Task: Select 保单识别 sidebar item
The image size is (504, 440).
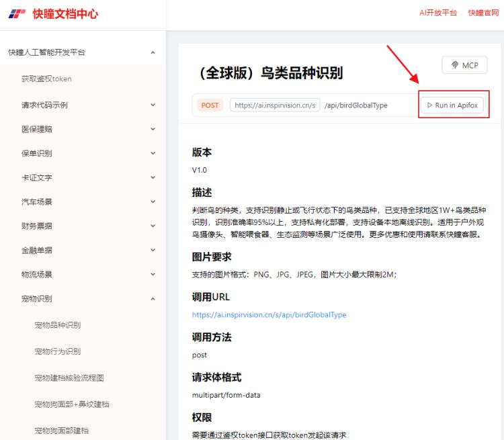Action: coord(37,153)
